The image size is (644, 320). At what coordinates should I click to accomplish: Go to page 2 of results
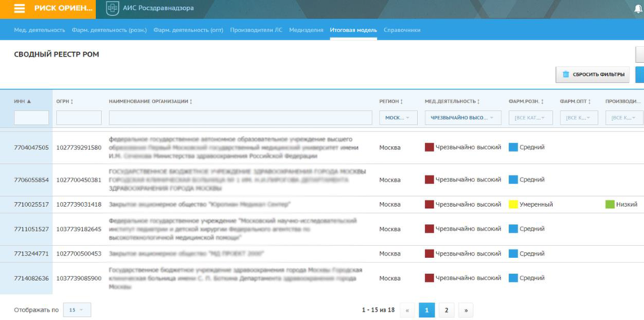446,310
